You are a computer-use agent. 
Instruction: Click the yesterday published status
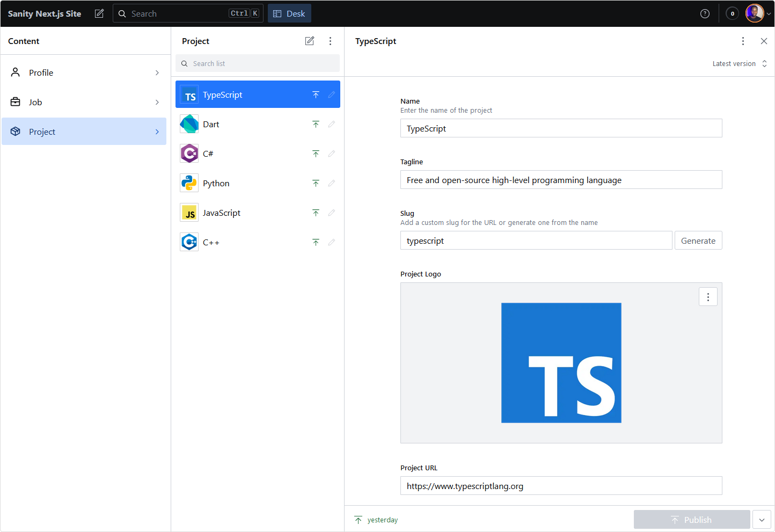[x=376, y=520]
